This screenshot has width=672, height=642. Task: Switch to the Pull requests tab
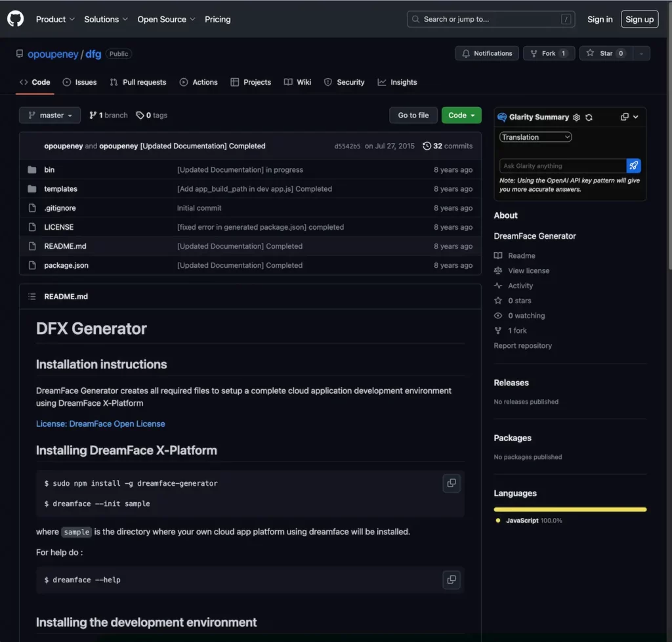(x=138, y=82)
